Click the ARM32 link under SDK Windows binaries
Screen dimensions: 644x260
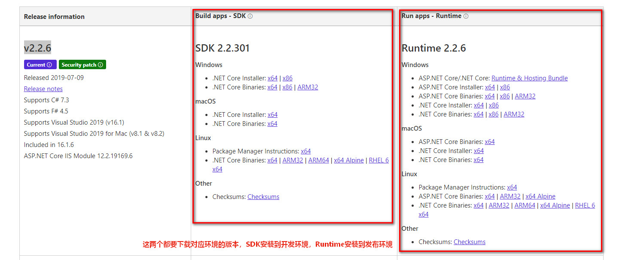pos(308,87)
